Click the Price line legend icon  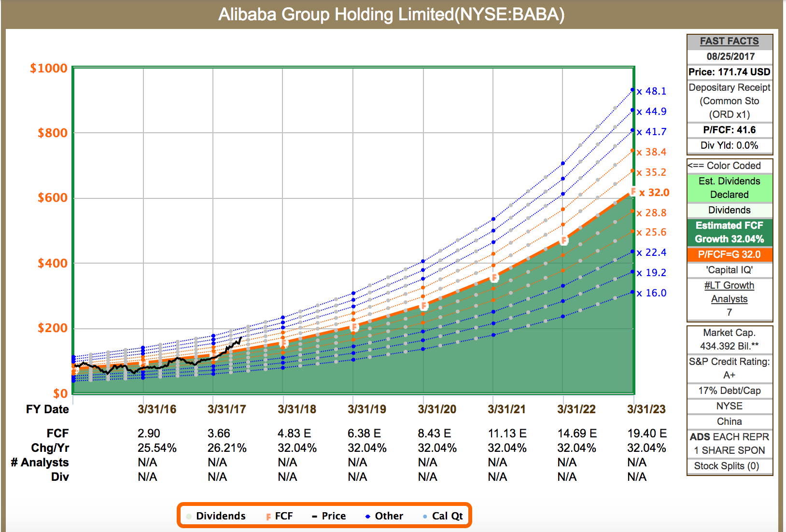coord(314,516)
